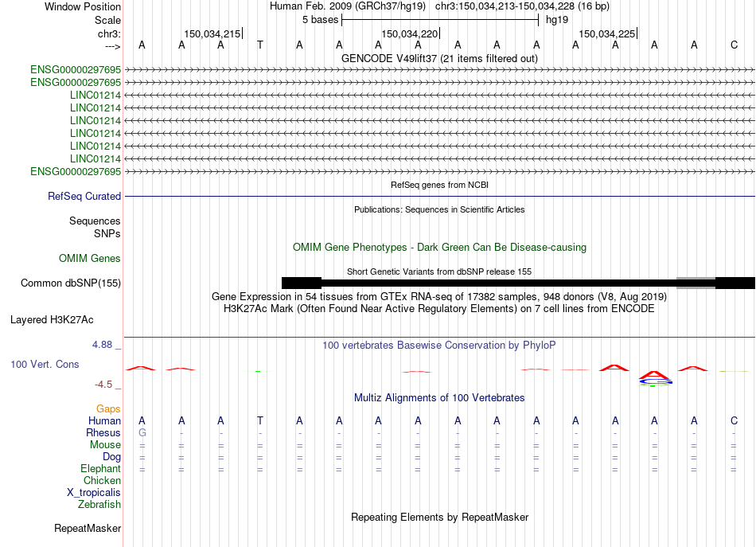
Task: Open RefSeq genes from NCBI track title
Action: pyautogui.click(x=439, y=185)
